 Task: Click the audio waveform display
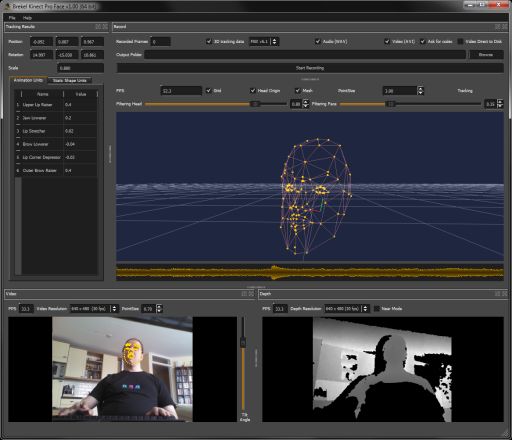(310, 272)
